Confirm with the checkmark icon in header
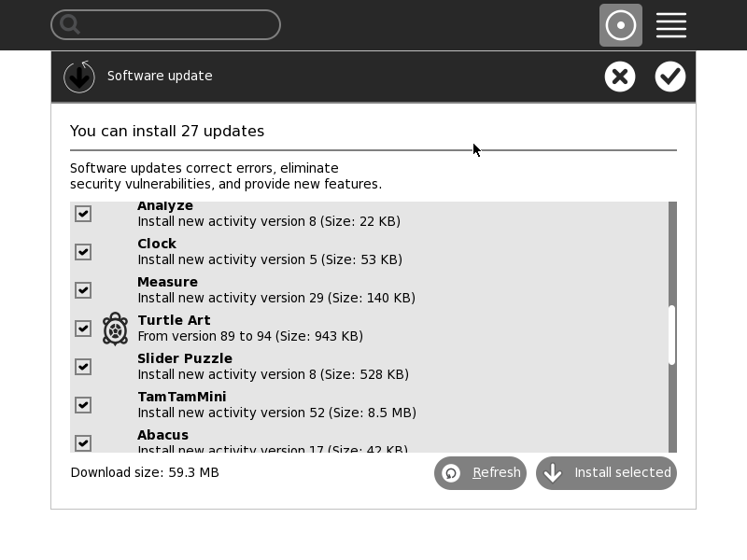Screen dimensions: 747x560 pos(670,77)
